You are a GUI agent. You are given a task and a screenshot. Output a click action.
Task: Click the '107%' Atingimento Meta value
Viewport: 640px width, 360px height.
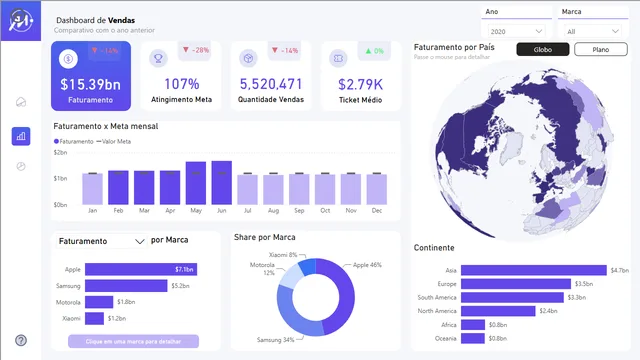click(x=182, y=84)
